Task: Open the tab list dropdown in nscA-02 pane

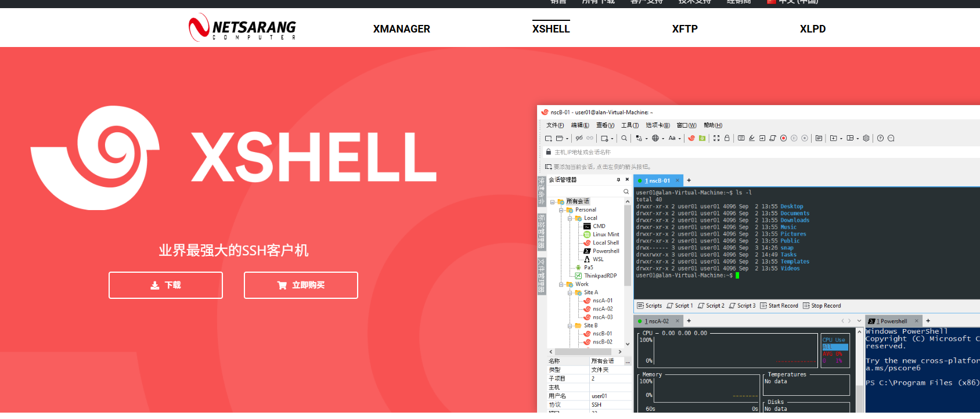Action: coord(859,321)
